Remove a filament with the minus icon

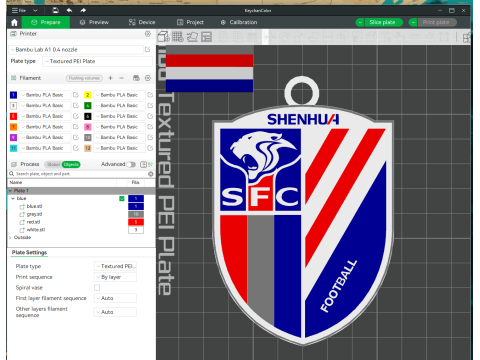[x=122, y=78]
